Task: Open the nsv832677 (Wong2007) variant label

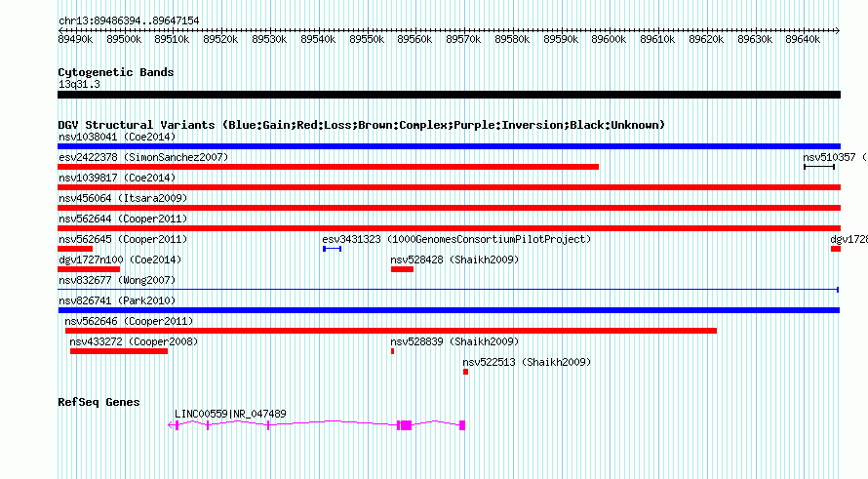Action: 117,280
